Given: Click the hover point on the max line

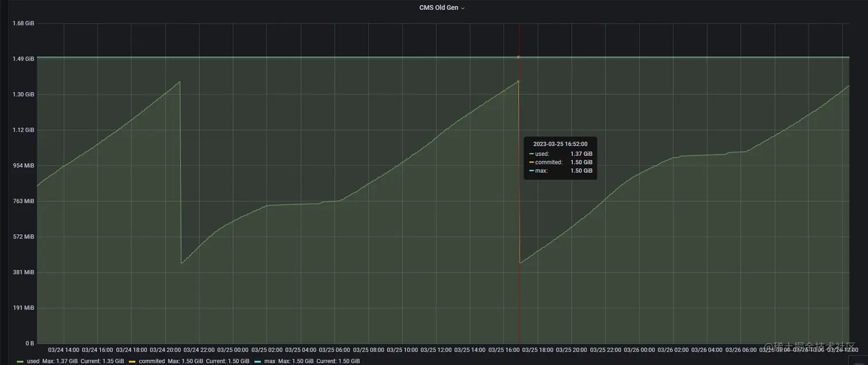Looking at the screenshot, I should point(518,57).
